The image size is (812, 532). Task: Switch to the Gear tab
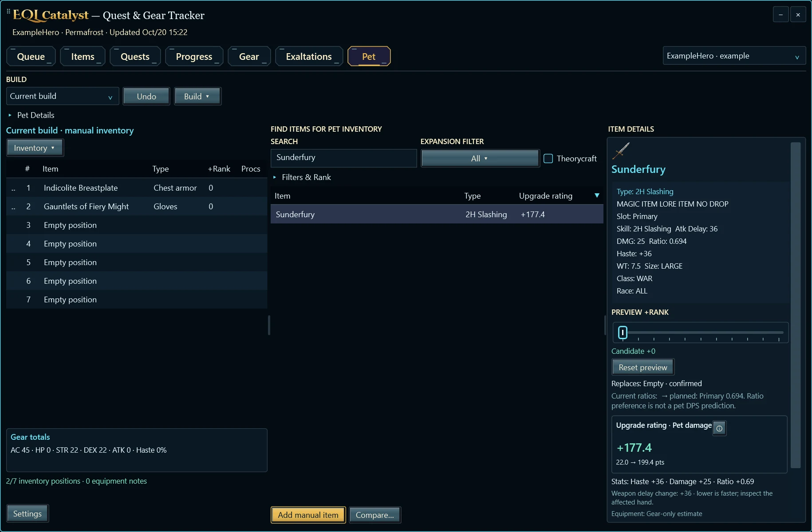click(x=249, y=56)
